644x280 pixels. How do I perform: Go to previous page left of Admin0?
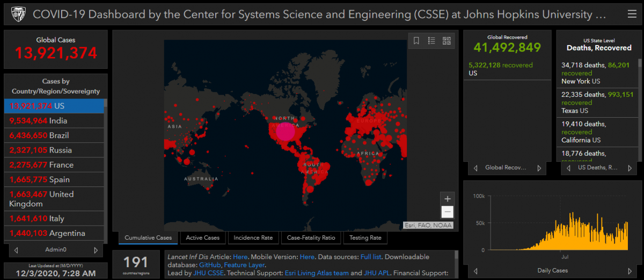click(16, 250)
